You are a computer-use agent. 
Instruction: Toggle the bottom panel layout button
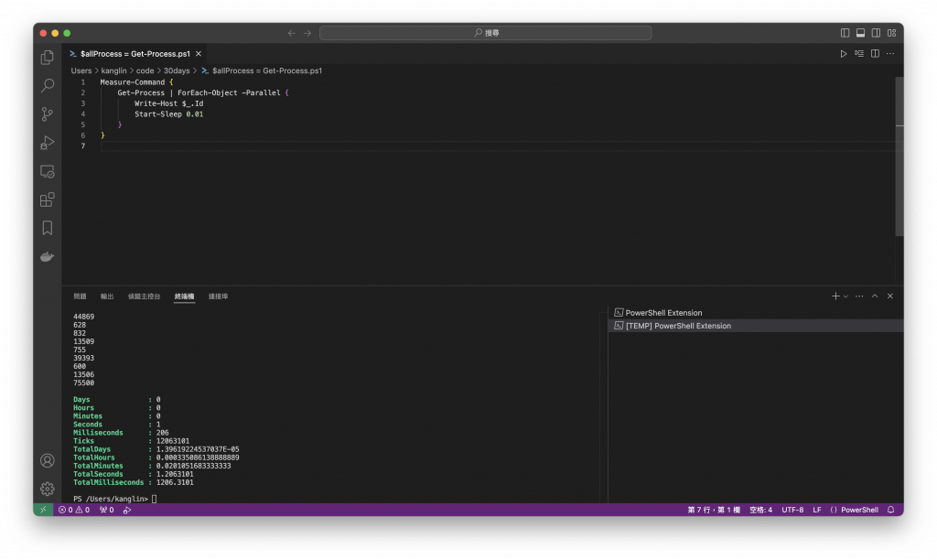[x=860, y=33]
